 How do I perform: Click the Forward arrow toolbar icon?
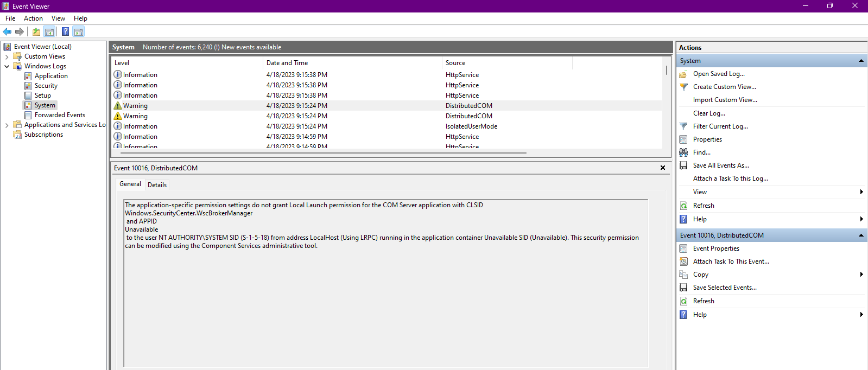(x=20, y=31)
